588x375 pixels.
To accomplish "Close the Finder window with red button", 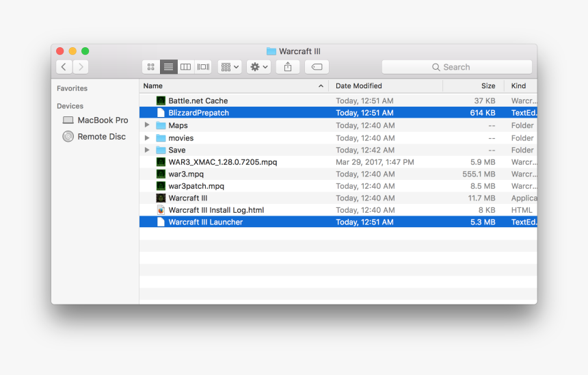I will [60, 51].
